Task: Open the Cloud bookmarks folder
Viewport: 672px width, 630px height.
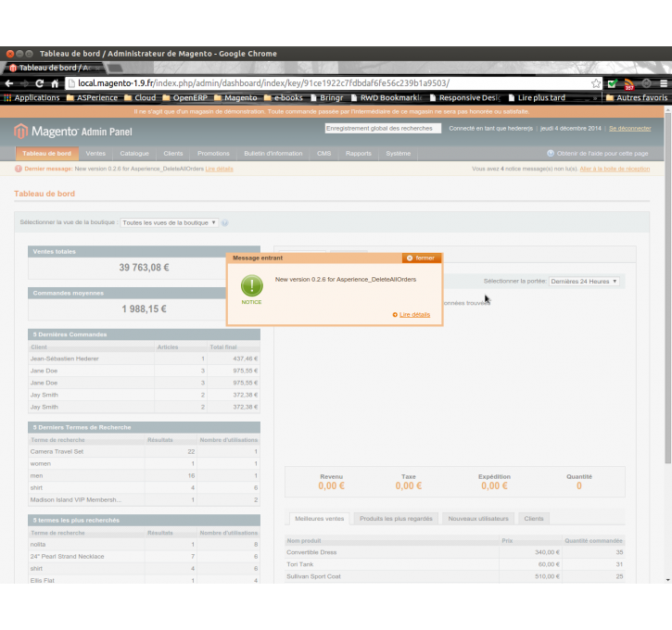Action: [x=140, y=97]
